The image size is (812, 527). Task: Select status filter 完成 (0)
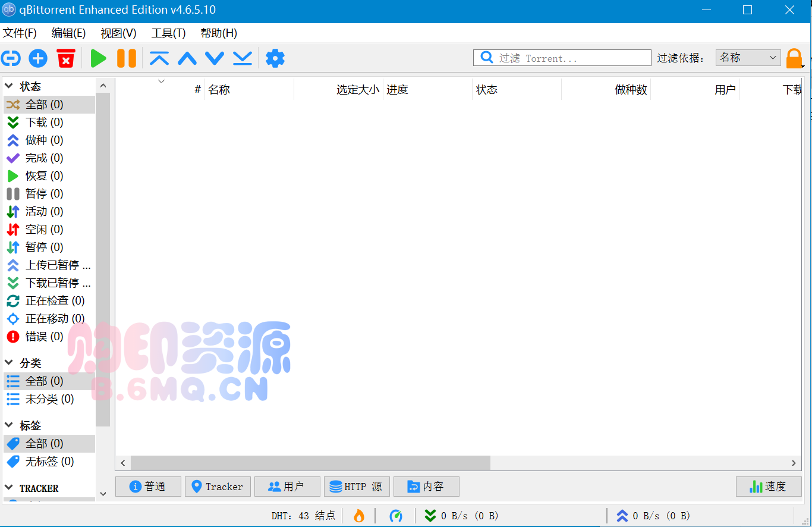(49, 158)
